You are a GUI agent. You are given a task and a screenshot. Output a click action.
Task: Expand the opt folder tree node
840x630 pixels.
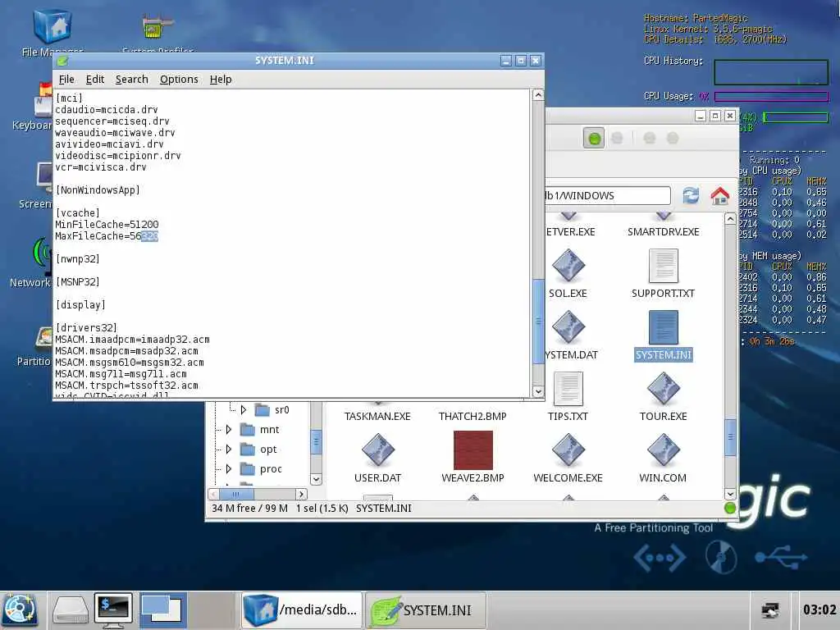pyautogui.click(x=229, y=449)
